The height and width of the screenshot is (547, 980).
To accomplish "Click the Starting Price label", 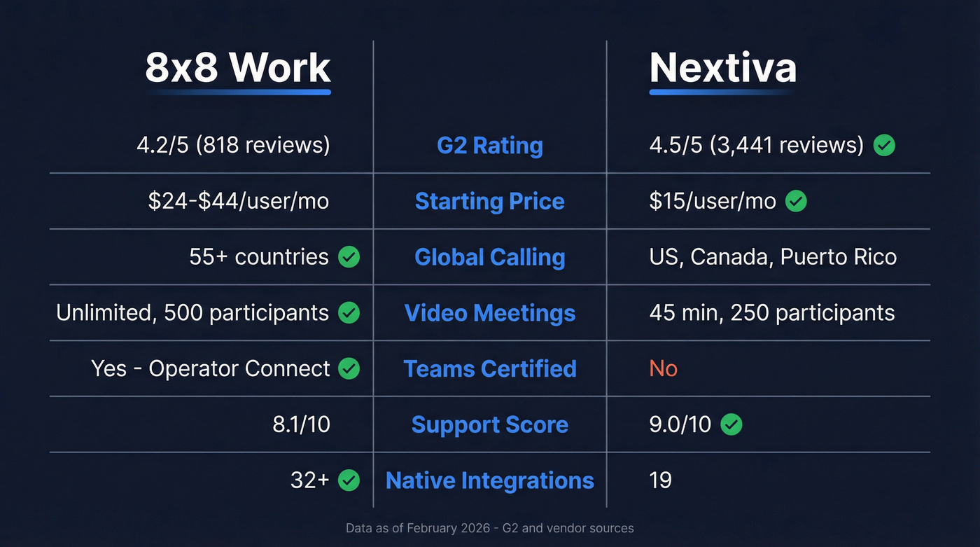I will tap(489, 201).
